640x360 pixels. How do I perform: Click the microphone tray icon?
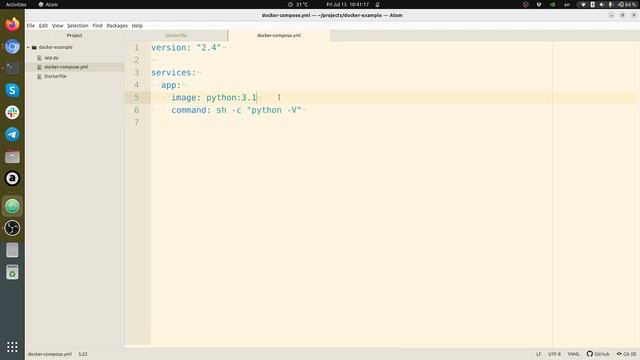coord(610,4)
